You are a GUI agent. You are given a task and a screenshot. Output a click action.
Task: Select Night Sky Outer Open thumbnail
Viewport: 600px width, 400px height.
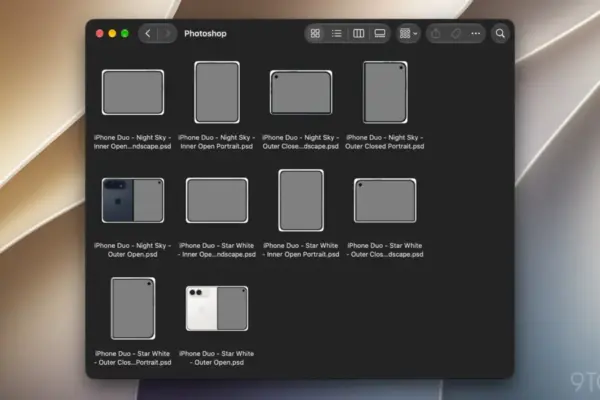[x=133, y=200]
